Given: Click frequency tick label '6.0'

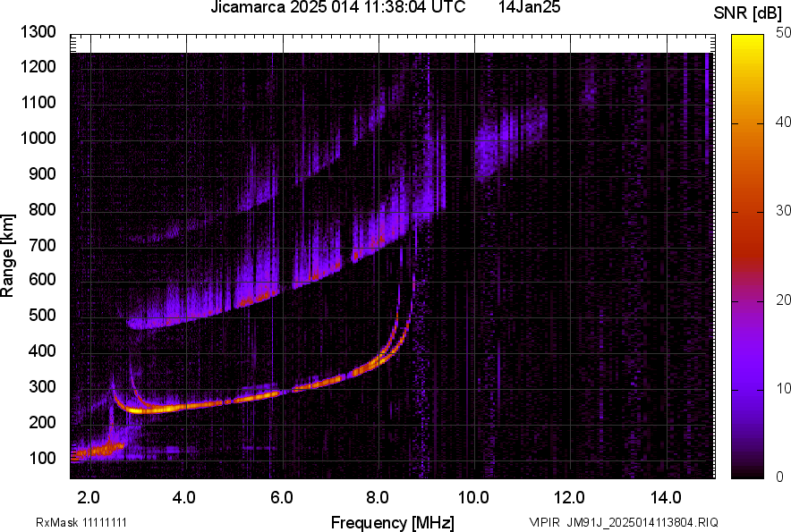Looking at the screenshot, I should (282, 498).
